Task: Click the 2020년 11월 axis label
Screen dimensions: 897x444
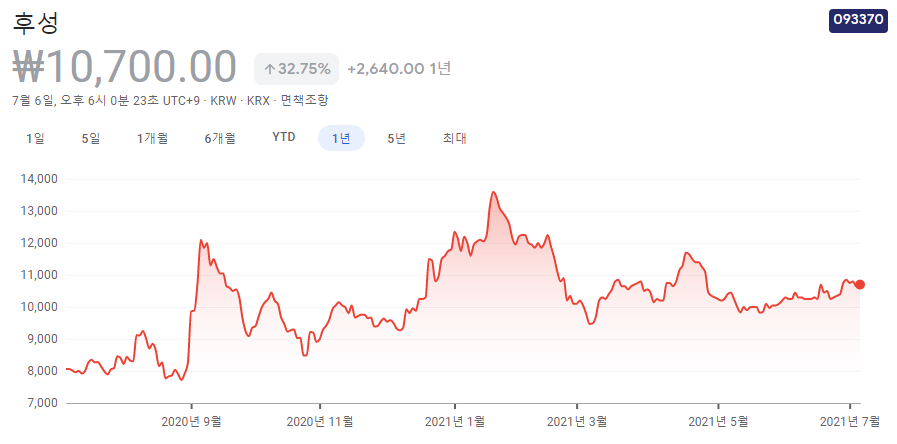Action: point(320,422)
